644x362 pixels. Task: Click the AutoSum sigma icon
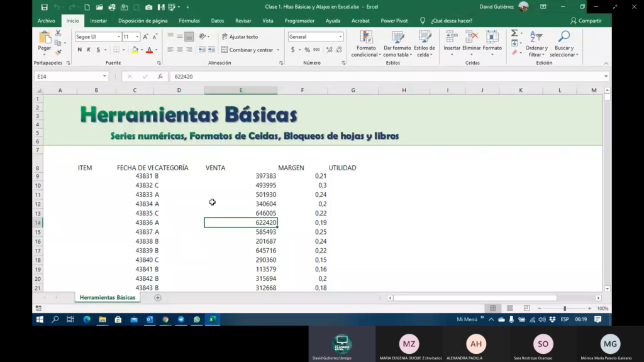pyautogui.click(x=514, y=33)
